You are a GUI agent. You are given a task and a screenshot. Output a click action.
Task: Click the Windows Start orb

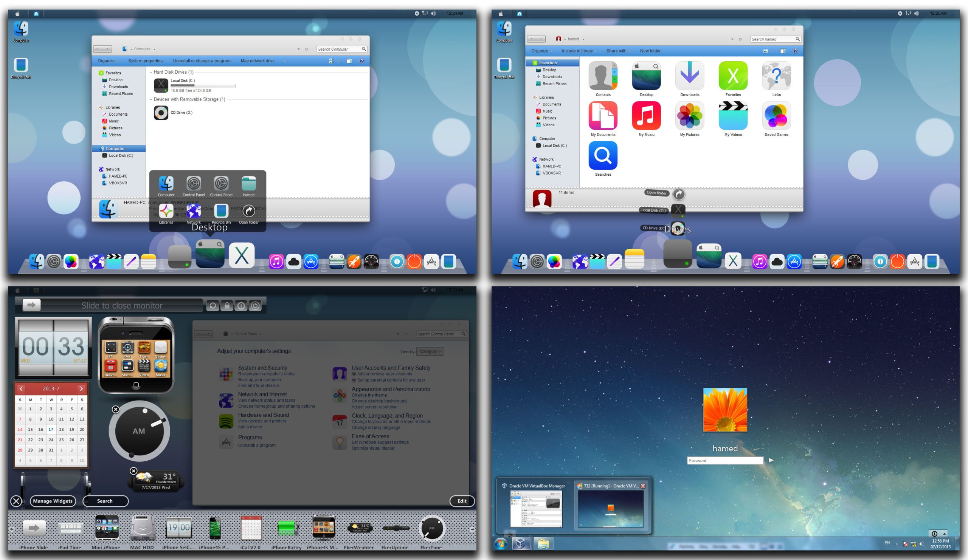[501, 543]
